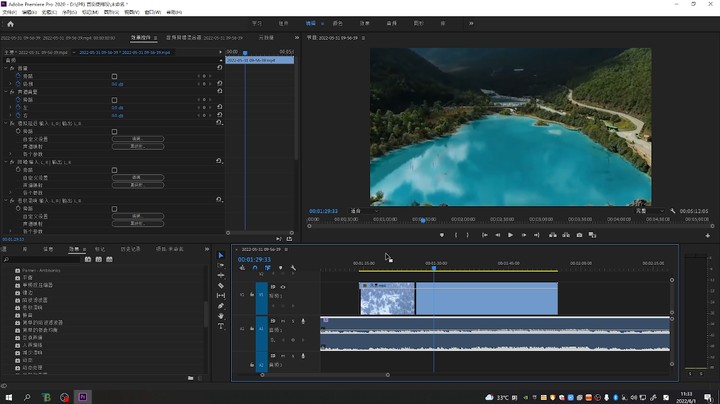This screenshot has height=404, width=720.
Task: Open the Window menu
Action: tap(153, 12)
